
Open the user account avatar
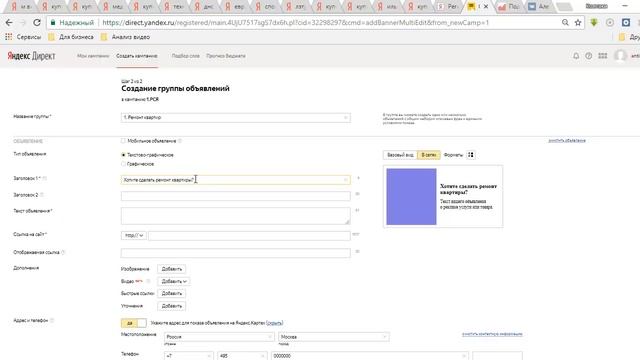tap(620, 56)
